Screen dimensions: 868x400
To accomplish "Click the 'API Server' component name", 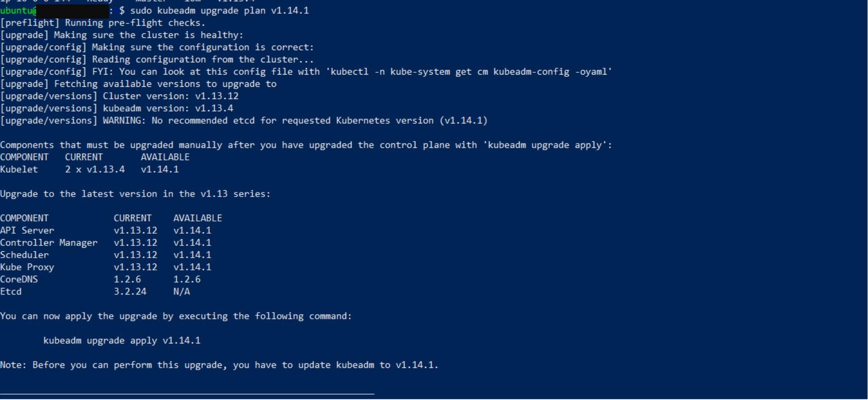I will tap(27, 230).
